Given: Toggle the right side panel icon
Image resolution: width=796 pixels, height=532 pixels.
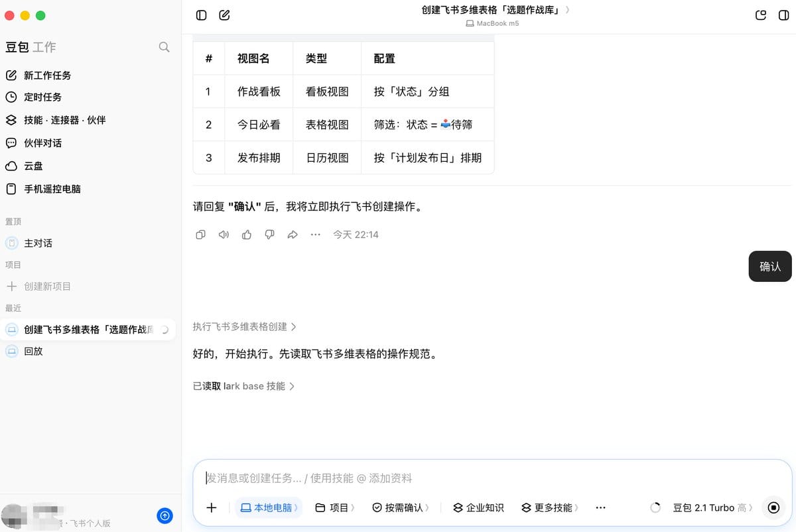Looking at the screenshot, I should click(783, 15).
